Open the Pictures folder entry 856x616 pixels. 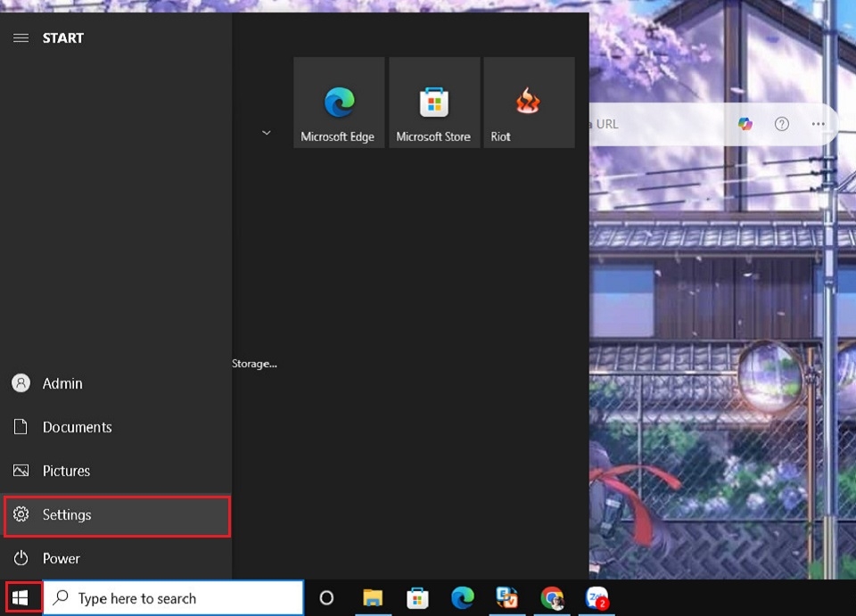pos(116,471)
